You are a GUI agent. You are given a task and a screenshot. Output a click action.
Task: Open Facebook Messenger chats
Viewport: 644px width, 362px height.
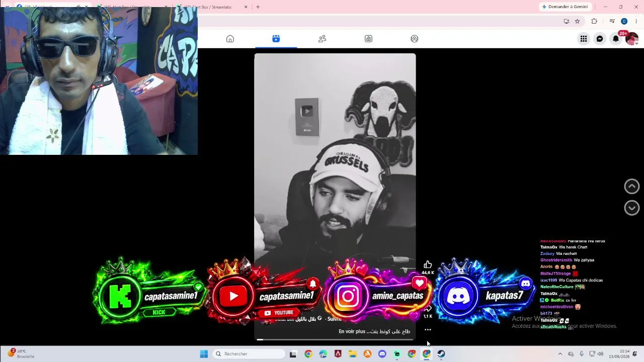pos(599,39)
